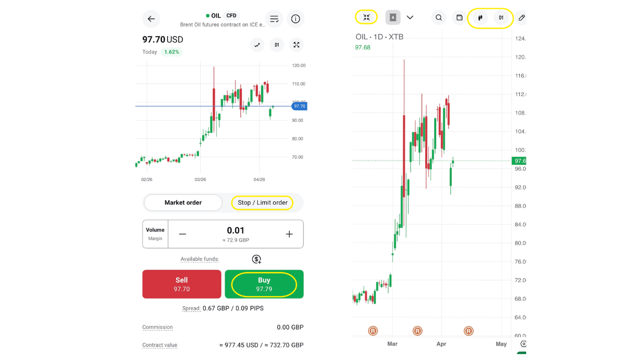Open the pencil drawing tools
The width and height of the screenshot is (644, 362).
click(x=522, y=18)
